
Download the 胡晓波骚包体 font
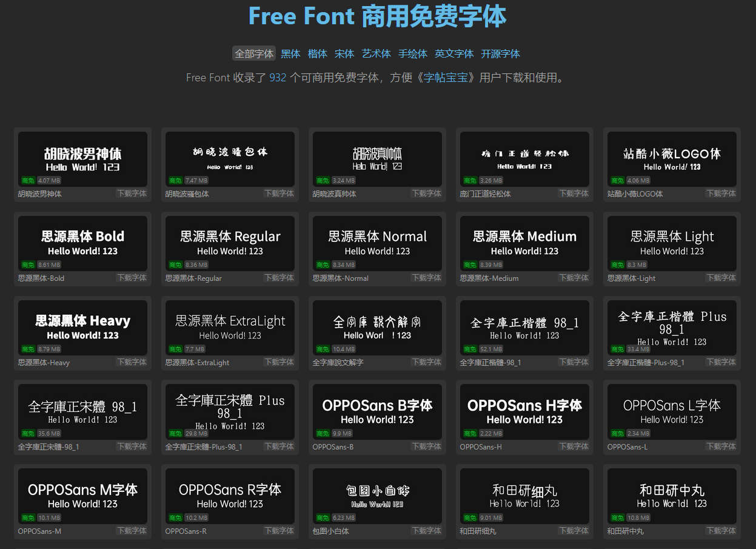[279, 194]
